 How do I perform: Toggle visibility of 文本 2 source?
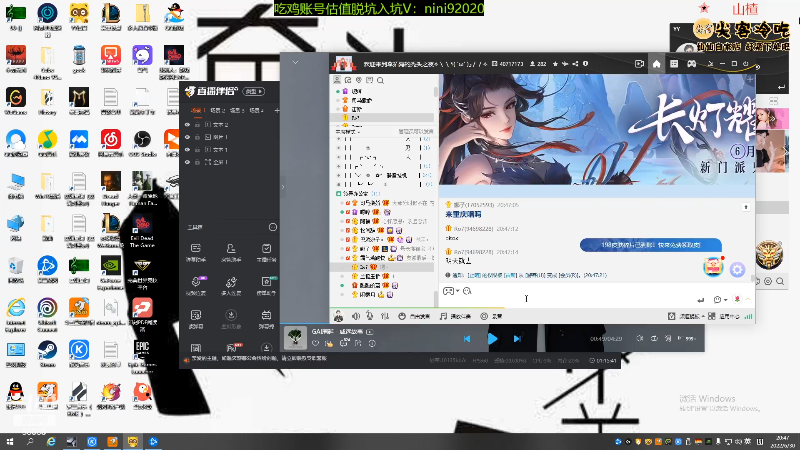[187, 124]
